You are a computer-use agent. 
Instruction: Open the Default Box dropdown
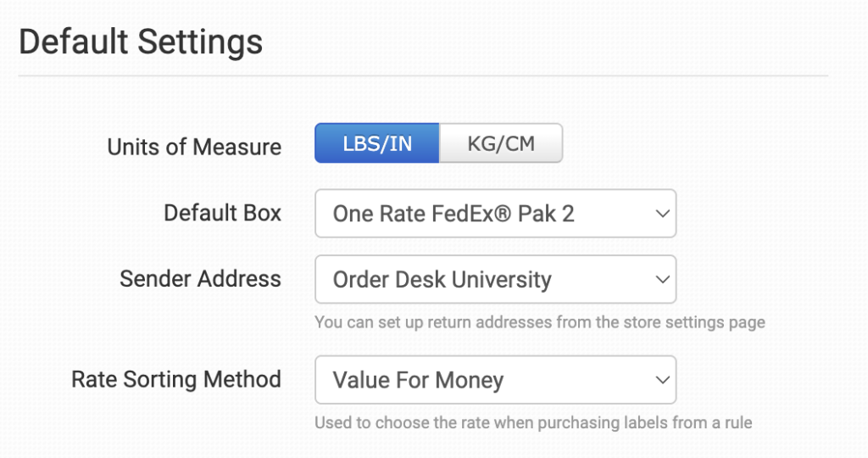(x=495, y=213)
